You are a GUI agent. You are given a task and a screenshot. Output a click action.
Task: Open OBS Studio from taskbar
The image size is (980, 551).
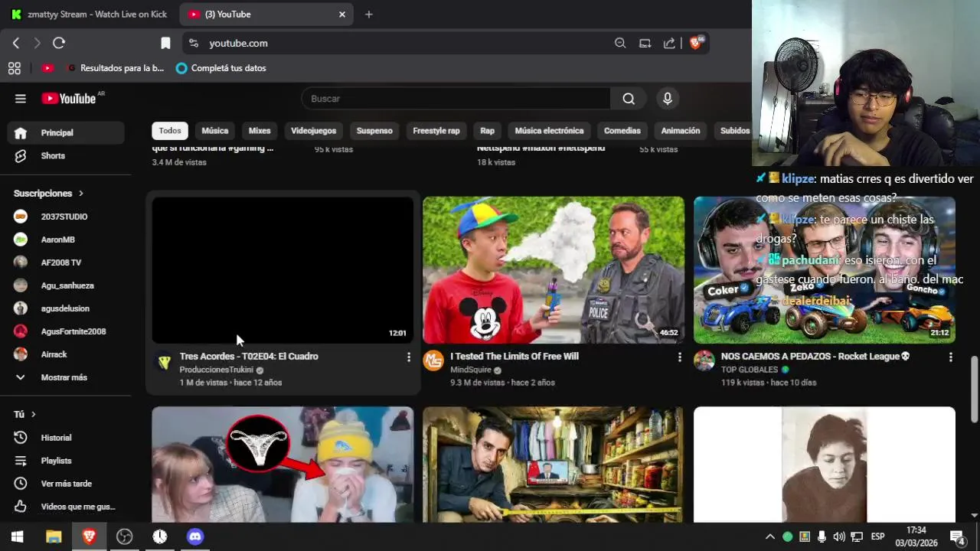pos(124,536)
